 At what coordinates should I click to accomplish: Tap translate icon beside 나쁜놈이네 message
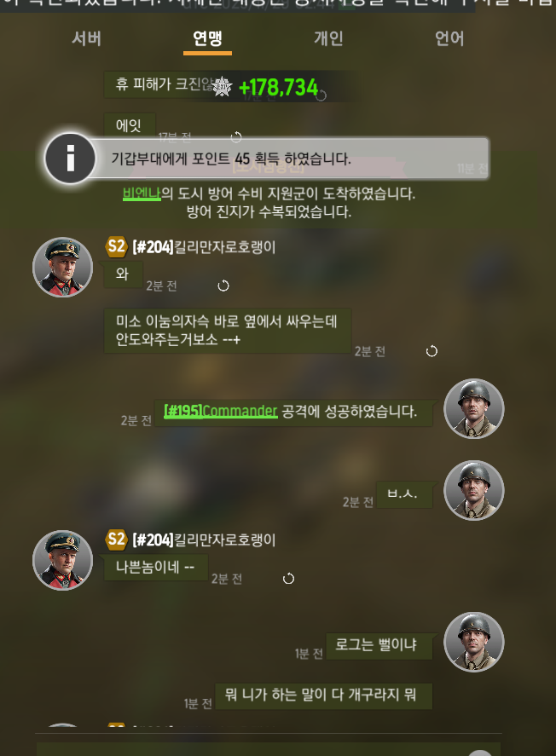click(x=288, y=579)
